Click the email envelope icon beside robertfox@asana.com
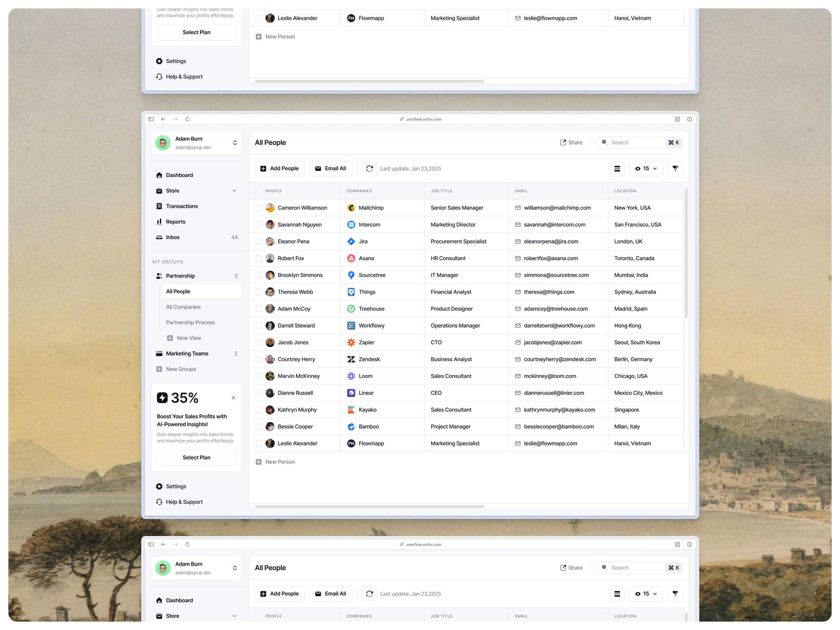Viewport: 840px width, 630px height. [518, 258]
